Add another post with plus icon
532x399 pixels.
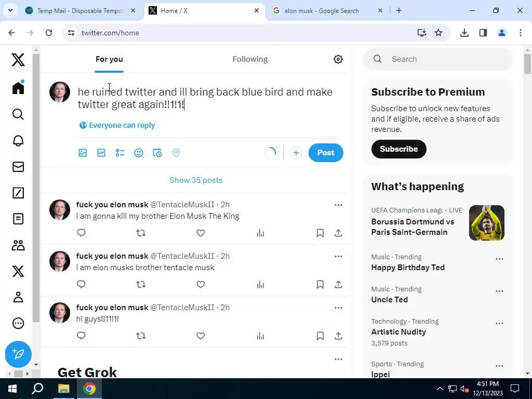coord(296,153)
